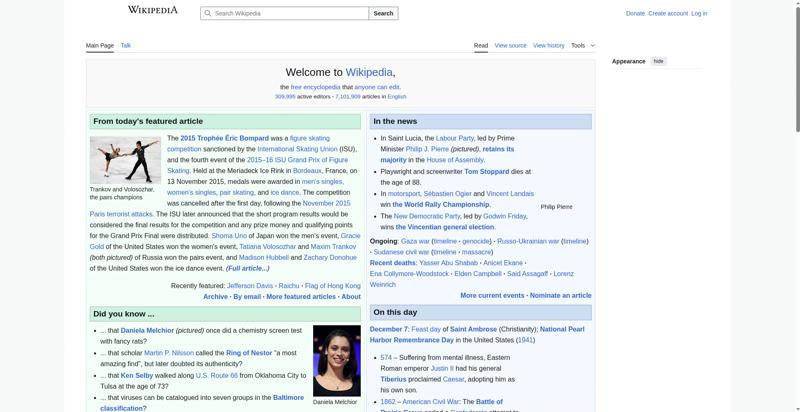Open the Daniela Melchior portrait image
Image resolution: width=800 pixels, height=412 pixels.
tap(336, 360)
